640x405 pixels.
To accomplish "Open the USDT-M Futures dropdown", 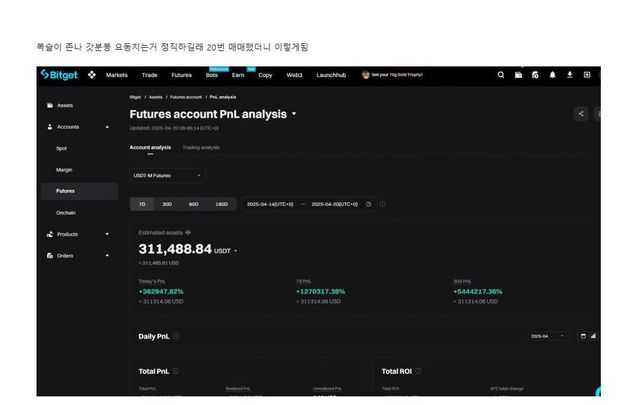I will pyautogui.click(x=167, y=175).
